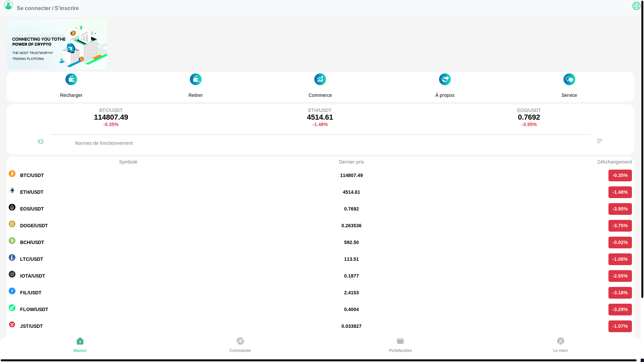Image resolution: width=644 pixels, height=362 pixels.
Task: Go to the Maison home tab
Action: click(x=80, y=345)
